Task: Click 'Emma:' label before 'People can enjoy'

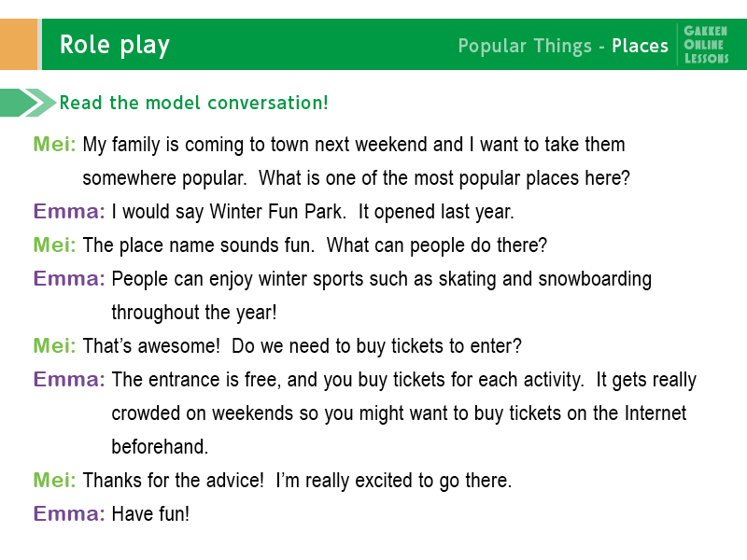Action: (69, 278)
